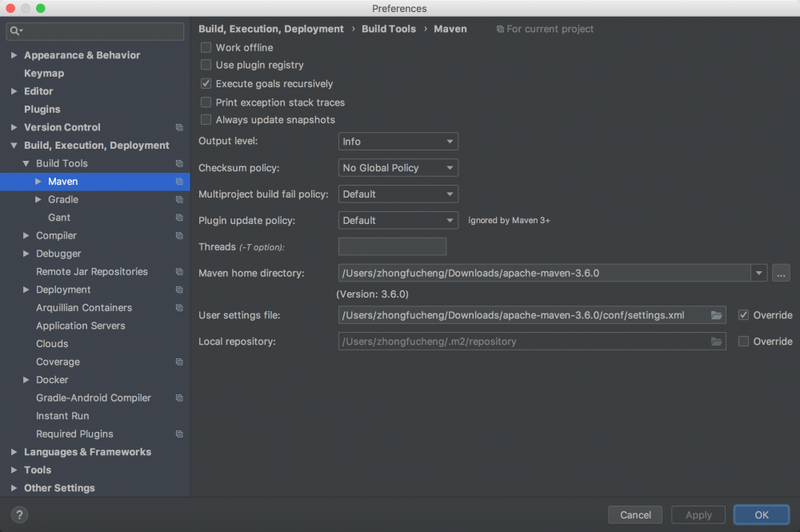Image resolution: width=800 pixels, height=532 pixels.
Task: Browse Maven home directory via ellipsis icon
Action: [x=781, y=273]
